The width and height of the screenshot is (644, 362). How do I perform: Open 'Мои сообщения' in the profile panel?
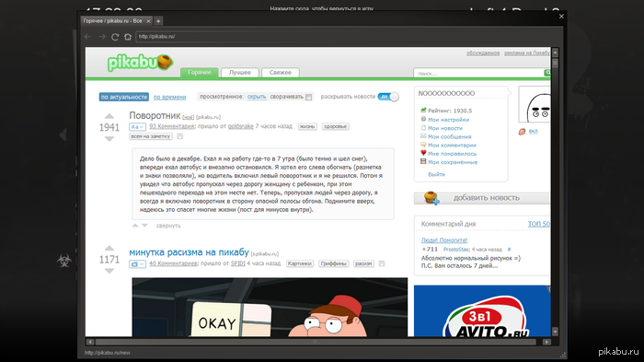450,136
